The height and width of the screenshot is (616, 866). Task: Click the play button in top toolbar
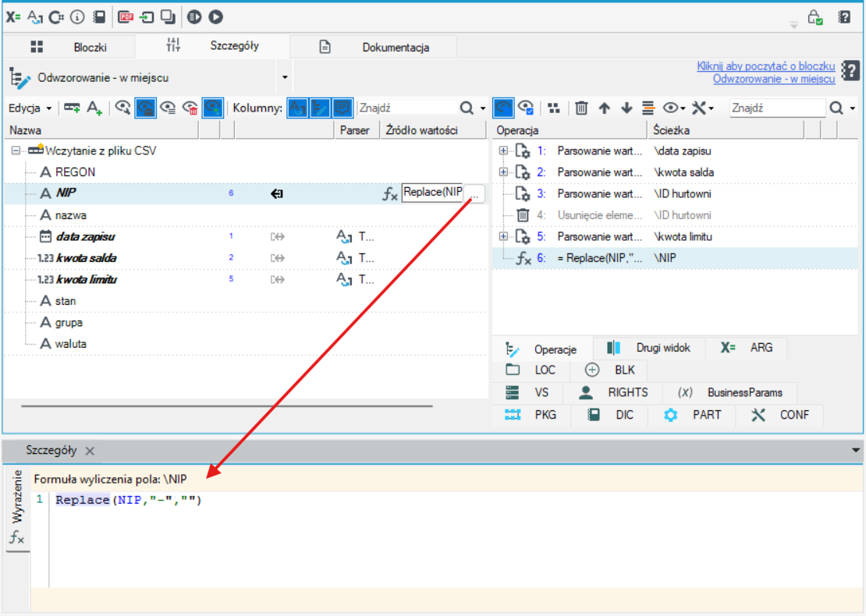pyautogui.click(x=216, y=17)
